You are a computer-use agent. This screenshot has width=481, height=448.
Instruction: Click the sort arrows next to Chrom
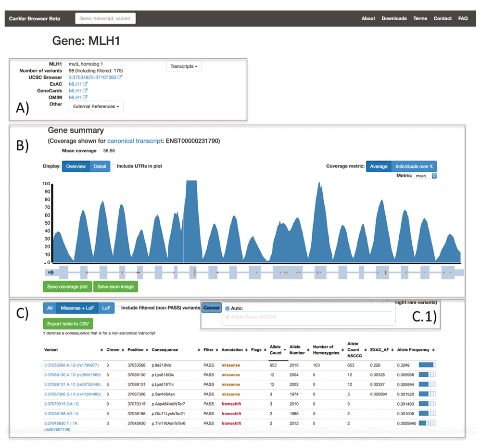tap(123, 350)
